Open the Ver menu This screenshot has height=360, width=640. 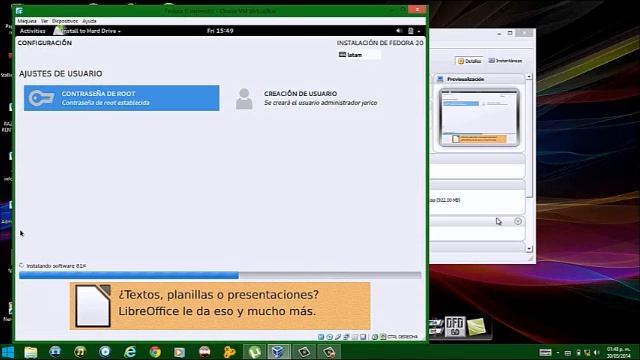(x=44, y=21)
